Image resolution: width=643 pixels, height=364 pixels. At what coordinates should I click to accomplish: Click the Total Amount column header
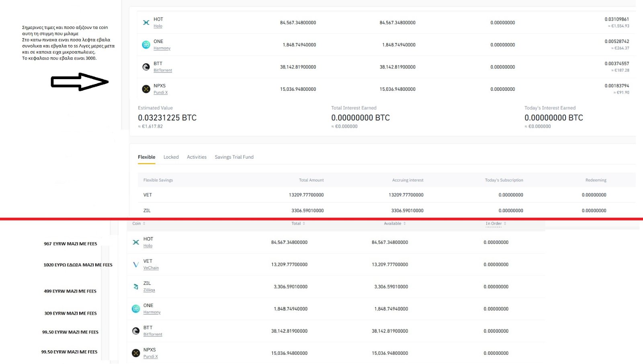tap(311, 180)
